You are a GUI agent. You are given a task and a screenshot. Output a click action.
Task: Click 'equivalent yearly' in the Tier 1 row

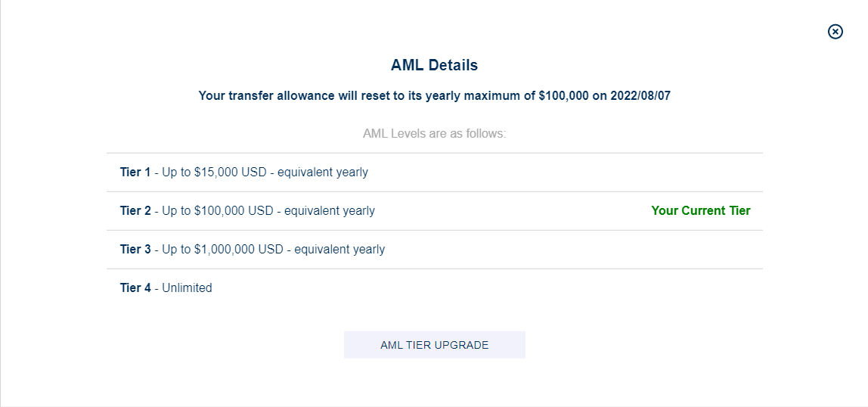coord(323,172)
